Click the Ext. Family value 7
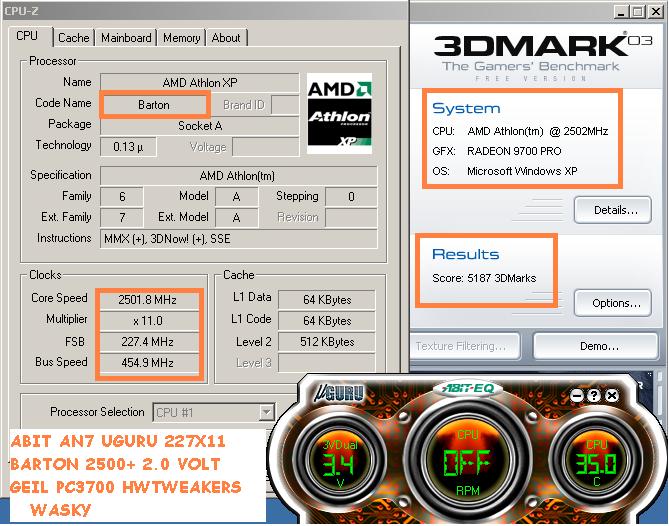The height and width of the screenshot is (526, 669). pyautogui.click(x=122, y=218)
